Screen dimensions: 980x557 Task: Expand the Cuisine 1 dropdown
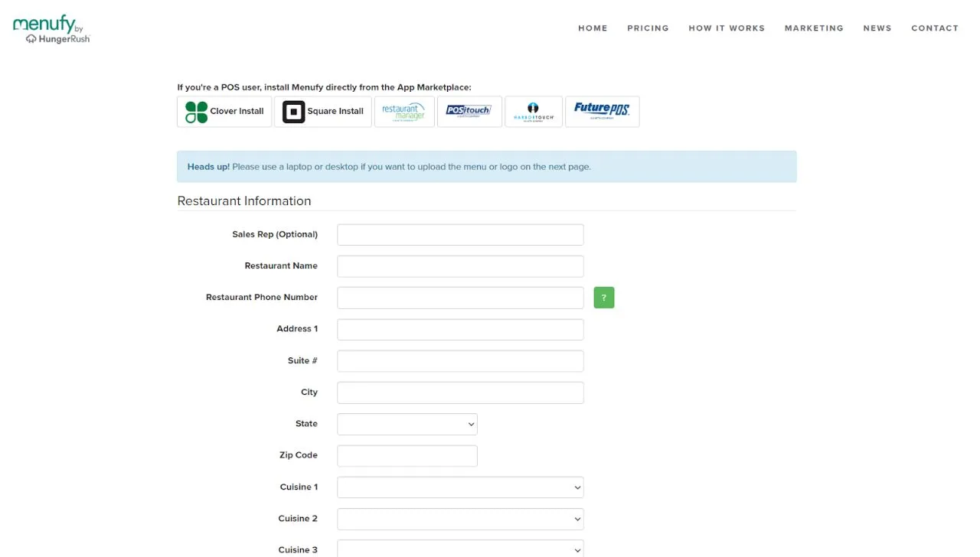(460, 487)
